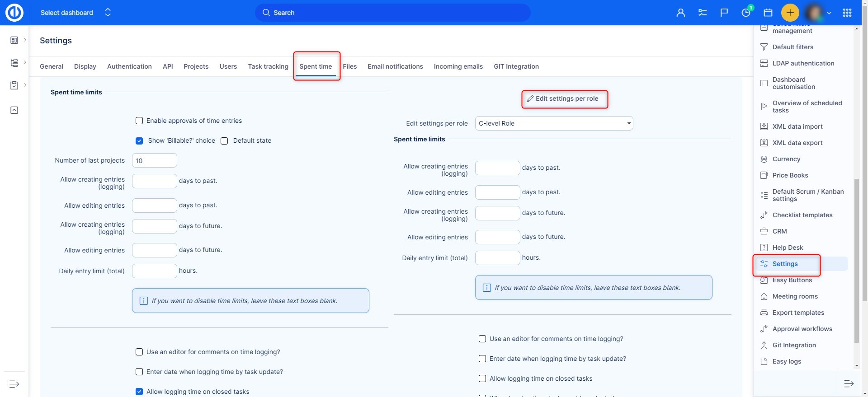Expand the Select dashboard switcher

click(x=108, y=13)
